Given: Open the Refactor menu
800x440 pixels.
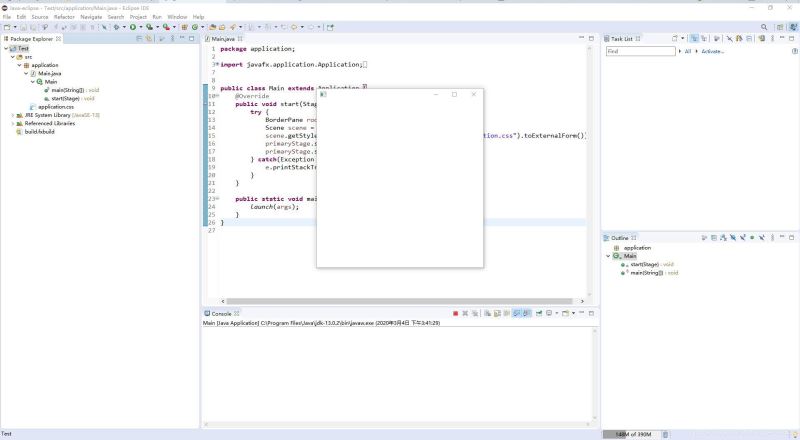Looking at the screenshot, I should 64,17.
